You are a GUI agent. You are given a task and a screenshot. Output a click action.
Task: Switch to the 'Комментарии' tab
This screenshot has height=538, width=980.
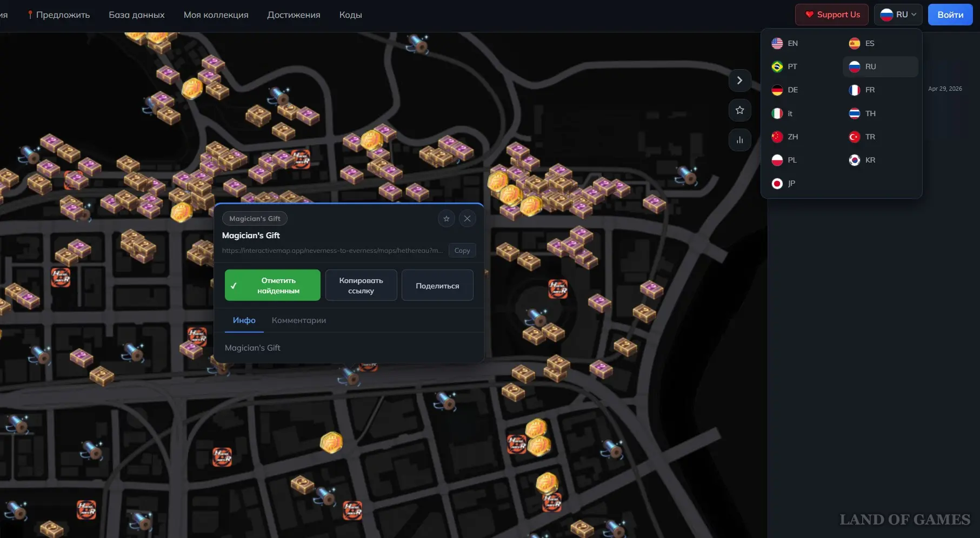(298, 320)
